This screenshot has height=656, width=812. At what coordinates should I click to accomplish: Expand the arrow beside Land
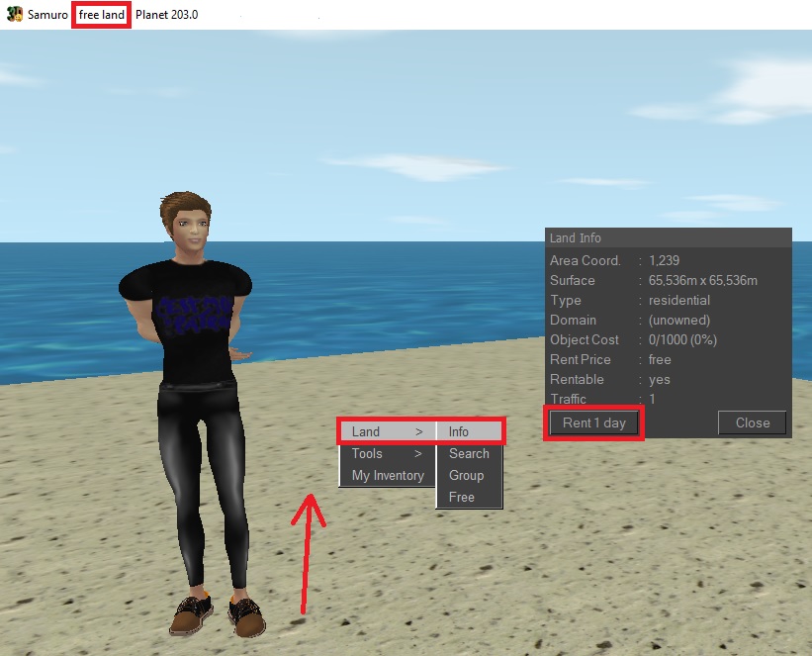[418, 431]
